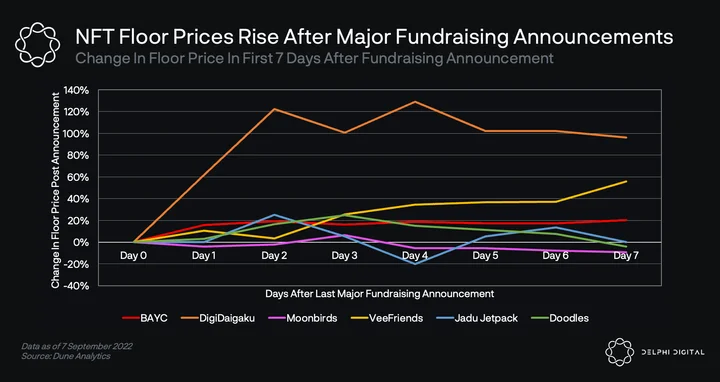The image size is (720, 382).
Task: Click the DELPHI DIGITAL wordmark text
Action: (x=673, y=352)
